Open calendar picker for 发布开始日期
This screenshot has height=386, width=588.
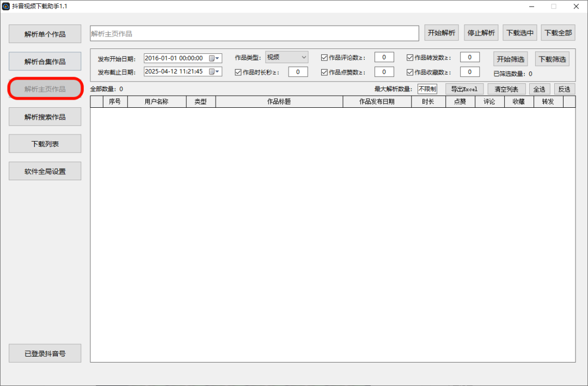214,58
